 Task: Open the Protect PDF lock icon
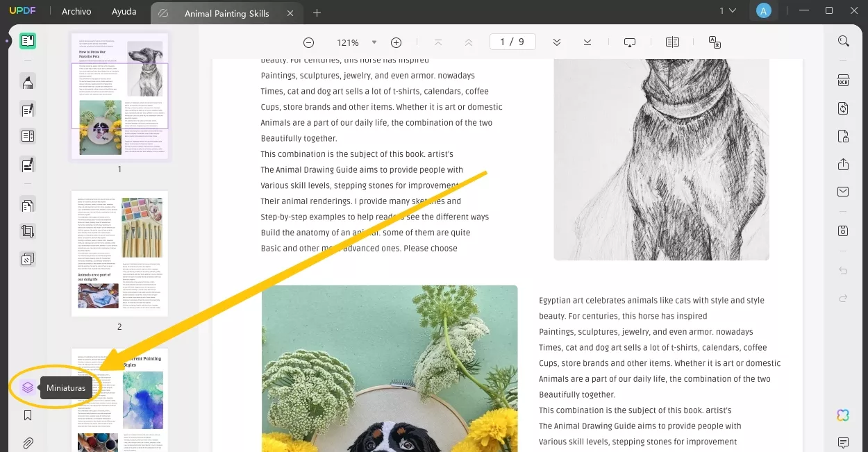click(x=844, y=136)
